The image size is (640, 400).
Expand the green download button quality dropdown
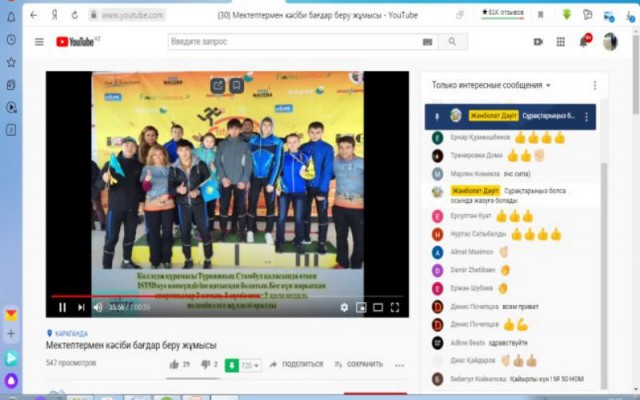[x=256, y=365]
